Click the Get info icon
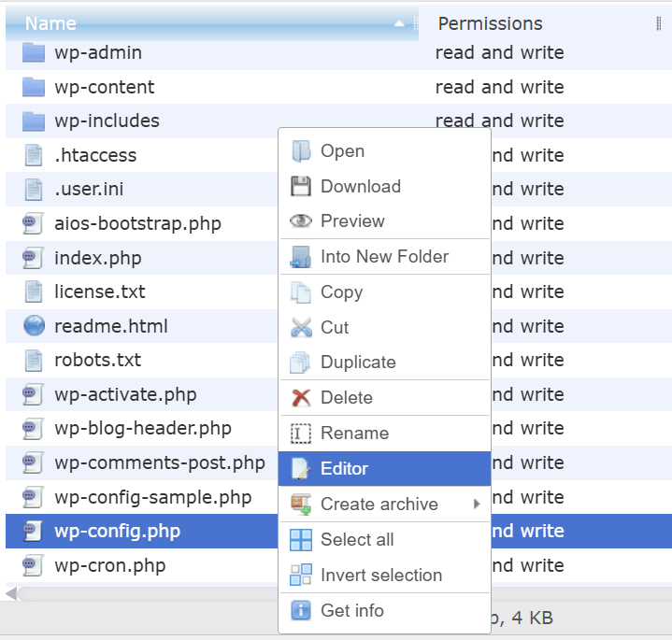This screenshot has height=640, width=672. point(301,610)
